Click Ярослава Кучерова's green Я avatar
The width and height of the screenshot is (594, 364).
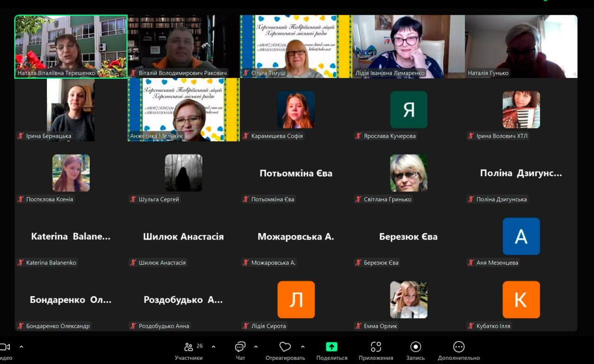[x=409, y=109]
